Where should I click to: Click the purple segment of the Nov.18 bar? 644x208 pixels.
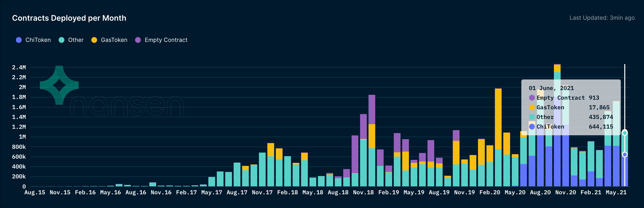[x=363, y=126]
